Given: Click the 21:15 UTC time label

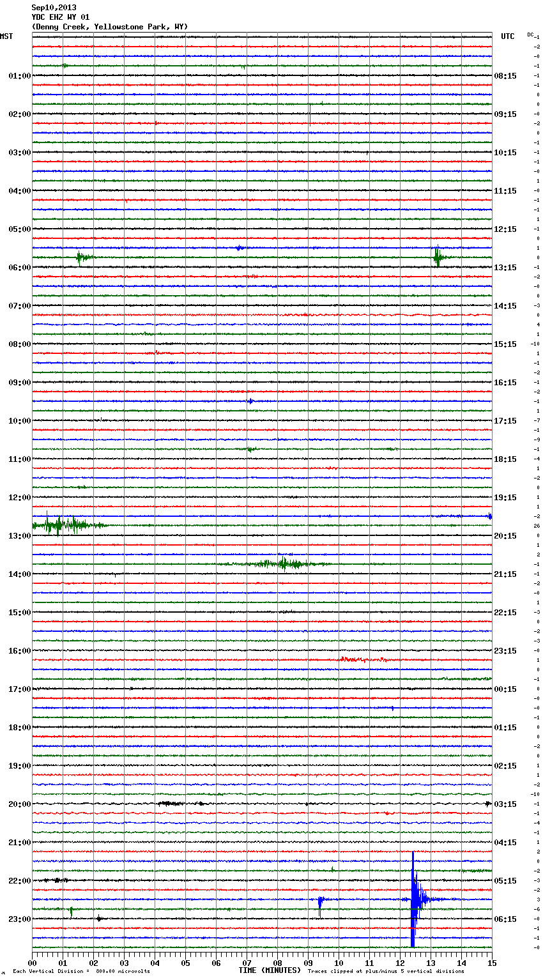Looking at the screenshot, I should tap(505, 574).
